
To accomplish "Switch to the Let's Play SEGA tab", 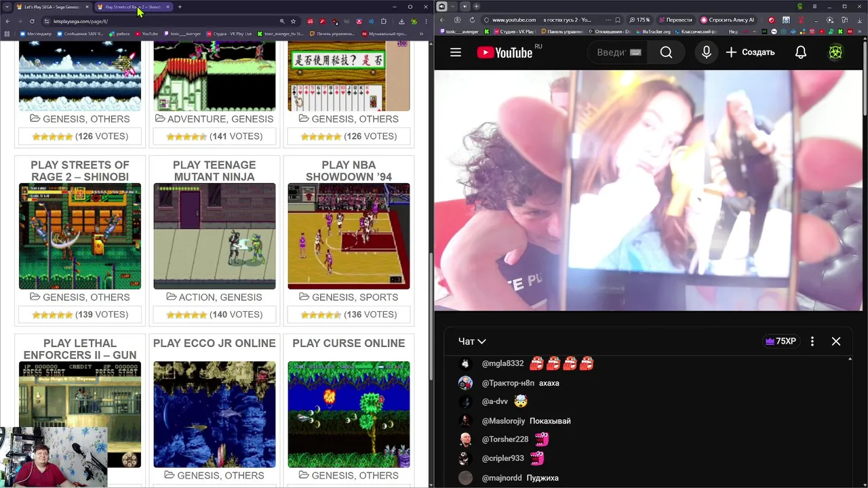I will [52, 7].
